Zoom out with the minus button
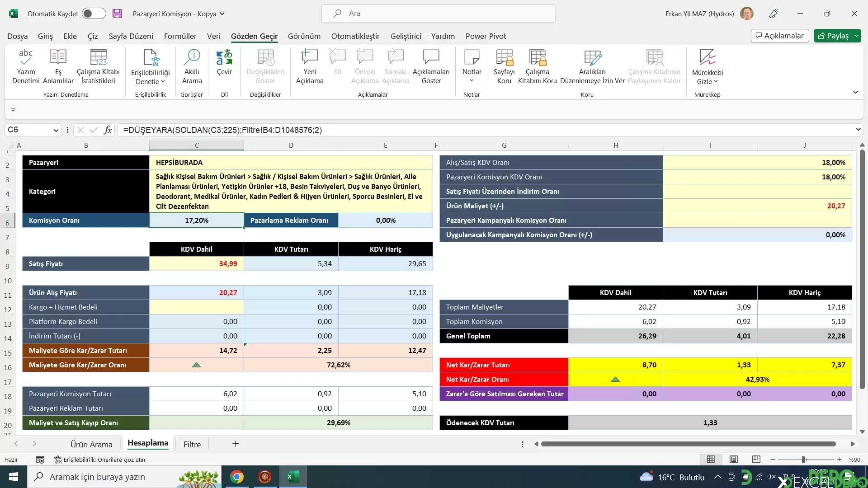This screenshot has width=868, height=488. click(x=773, y=460)
